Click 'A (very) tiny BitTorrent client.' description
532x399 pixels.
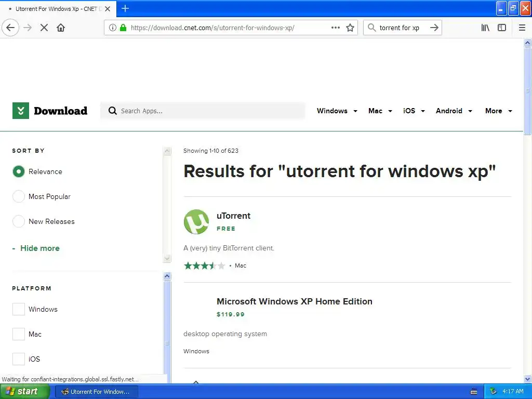(x=229, y=248)
